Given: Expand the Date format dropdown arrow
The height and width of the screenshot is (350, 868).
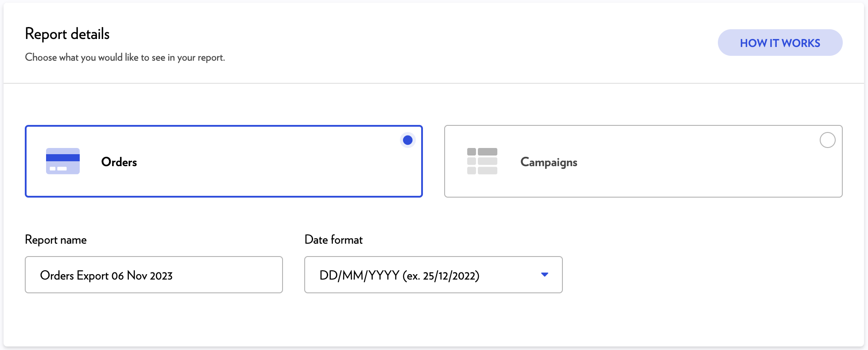Looking at the screenshot, I should click(x=545, y=275).
